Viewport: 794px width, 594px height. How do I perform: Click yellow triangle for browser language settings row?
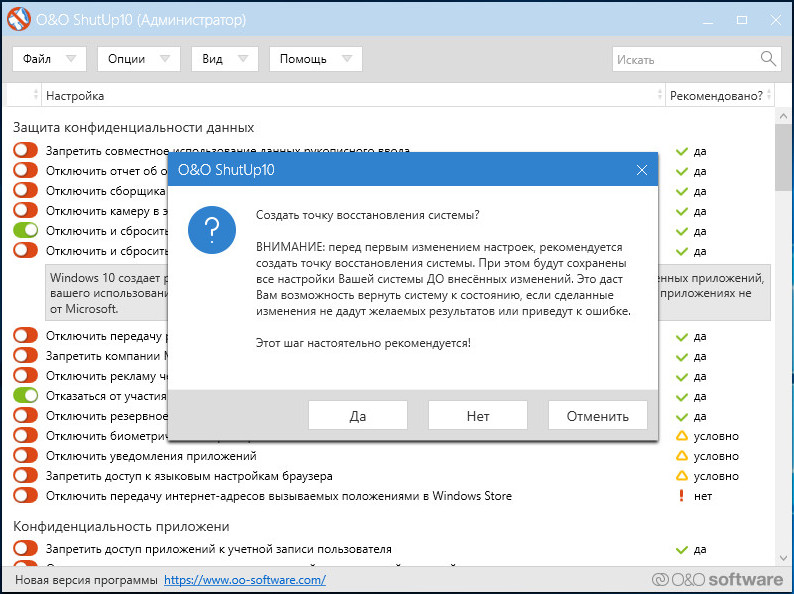682,476
